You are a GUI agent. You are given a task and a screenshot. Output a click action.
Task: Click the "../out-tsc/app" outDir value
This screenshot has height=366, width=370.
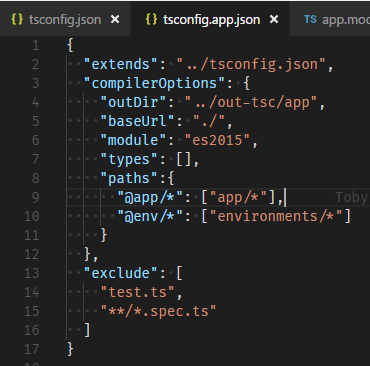[250, 102]
